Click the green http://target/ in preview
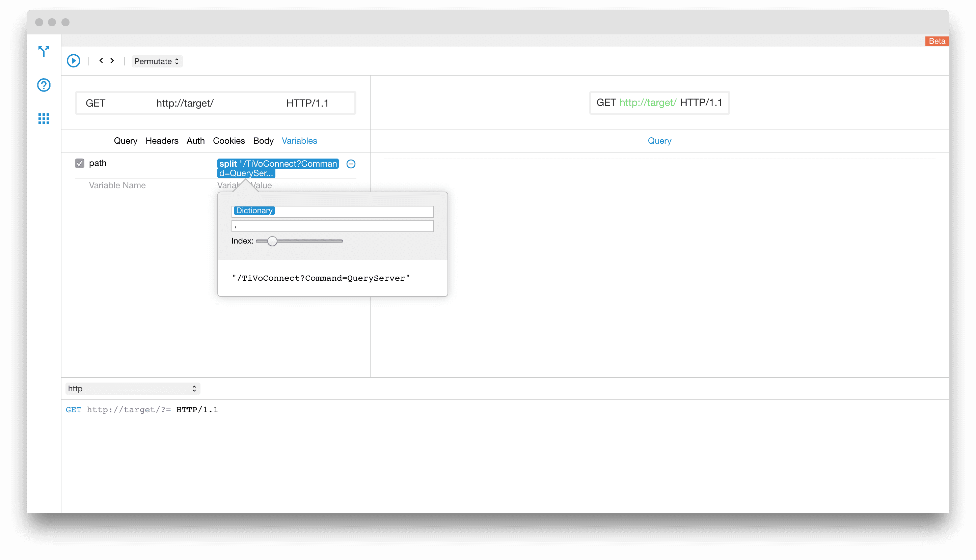 [648, 103]
